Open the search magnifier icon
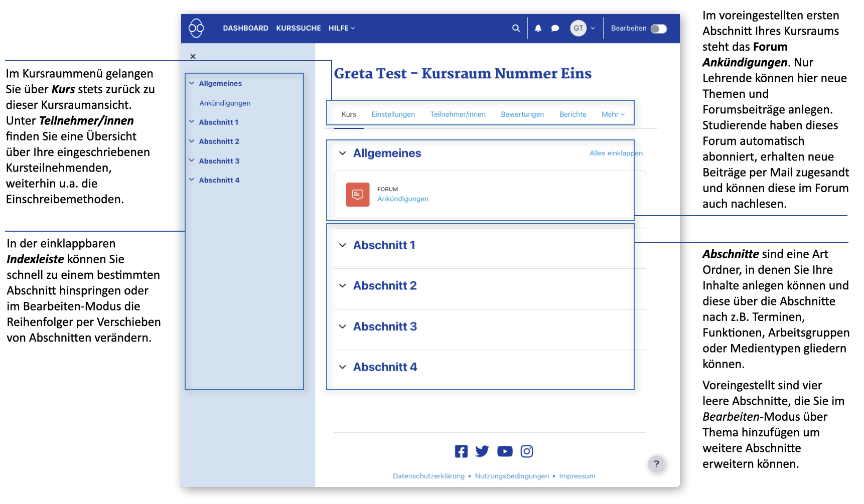864x504 pixels. click(x=516, y=28)
